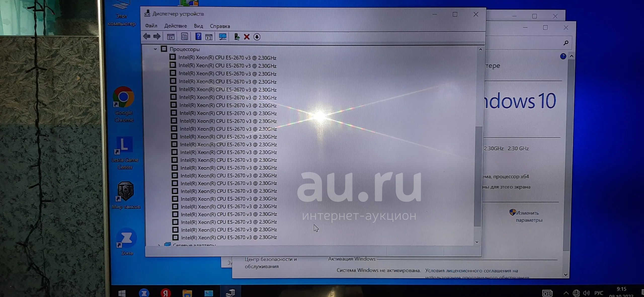Click the Update driver toolbar icon

coord(237,37)
